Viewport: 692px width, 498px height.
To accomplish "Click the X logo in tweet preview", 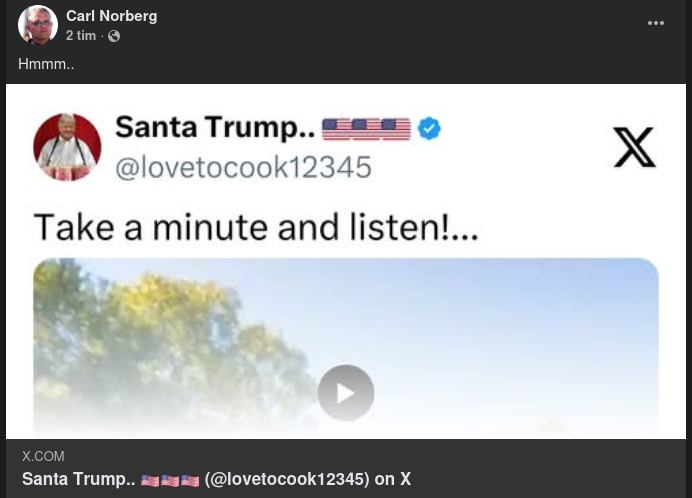I will [634, 147].
